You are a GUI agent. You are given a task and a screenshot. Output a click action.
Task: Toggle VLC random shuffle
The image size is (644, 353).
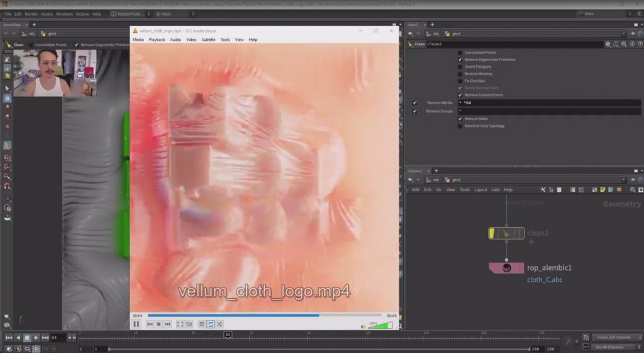click(219, 324)
